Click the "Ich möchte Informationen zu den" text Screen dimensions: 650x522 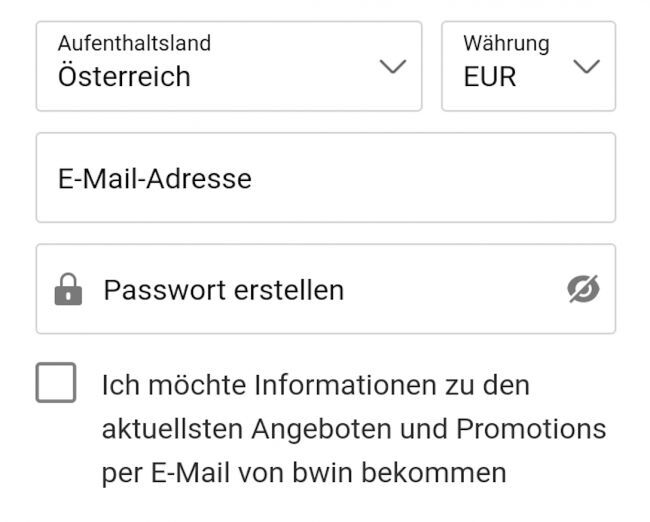click(316, 385)
